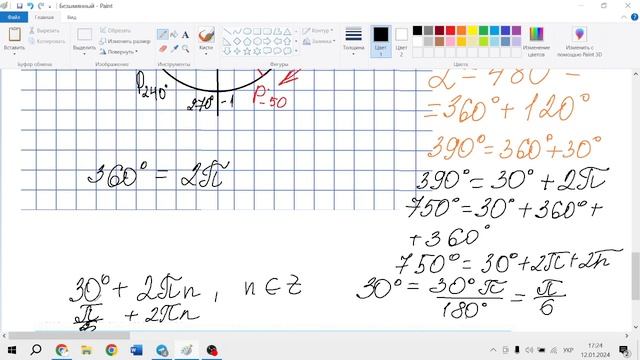The image size is (640, 360).
Task: Switch to the View (Вид) tab
Action: pos(71,17)
